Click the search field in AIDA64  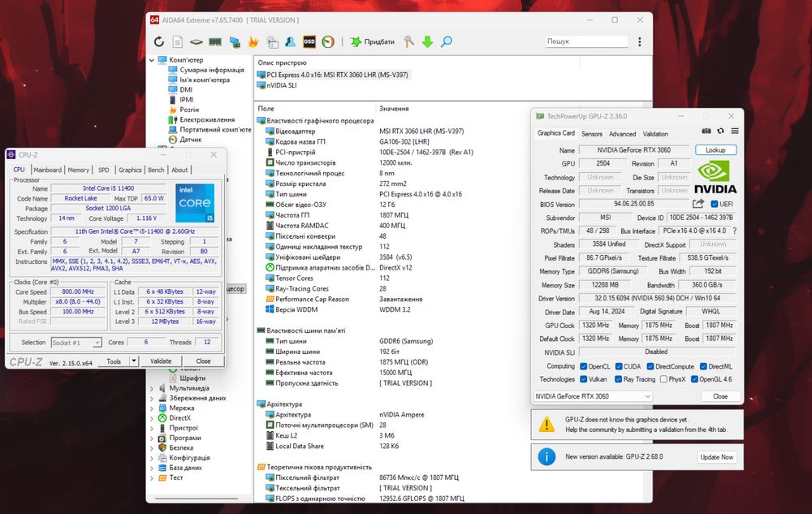585,41
